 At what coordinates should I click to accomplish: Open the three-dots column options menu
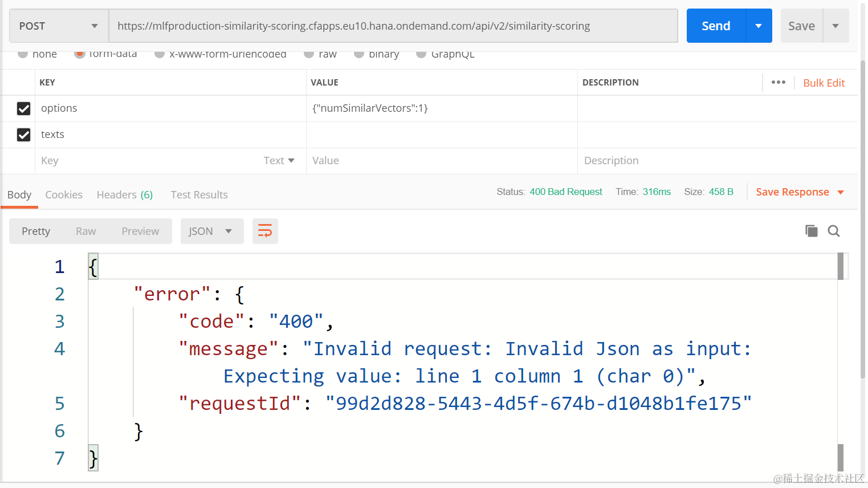coord(779,82)
